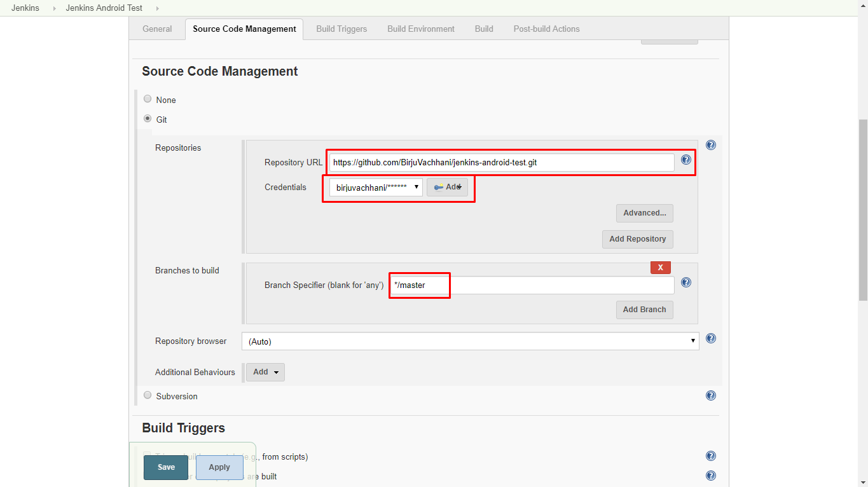Open the Post-build Actions tab
Screen dimensions: 868x487
click(x=546, y=29)
